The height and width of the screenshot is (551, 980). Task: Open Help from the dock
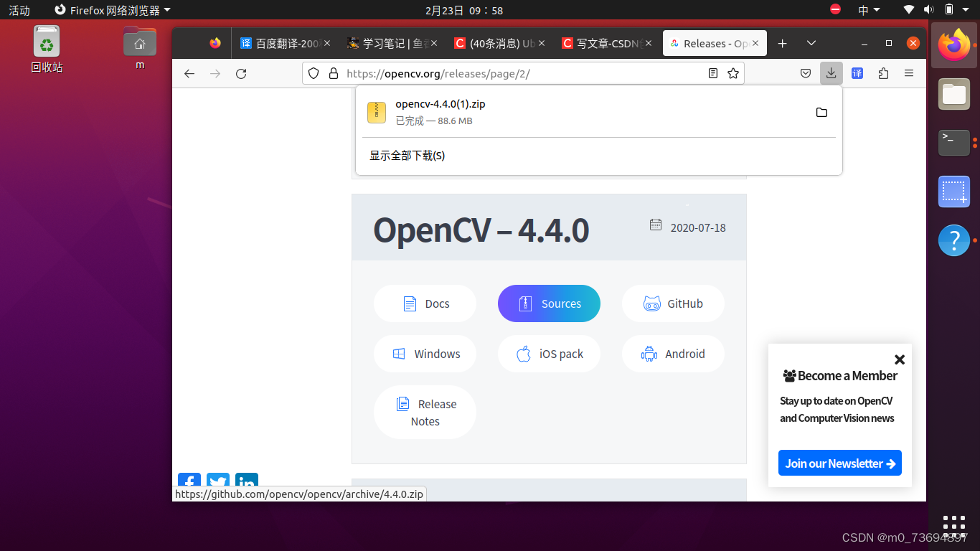(954, 240)
